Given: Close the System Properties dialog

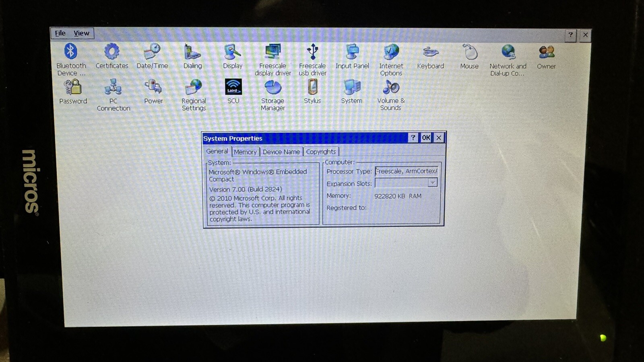Looking at the screenshot, I should point(439,138).
